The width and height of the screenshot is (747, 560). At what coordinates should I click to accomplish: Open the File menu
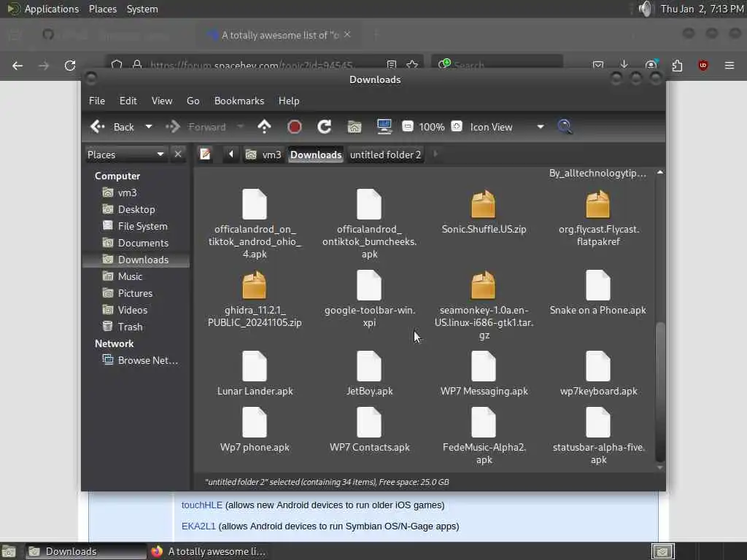(97, 101)
